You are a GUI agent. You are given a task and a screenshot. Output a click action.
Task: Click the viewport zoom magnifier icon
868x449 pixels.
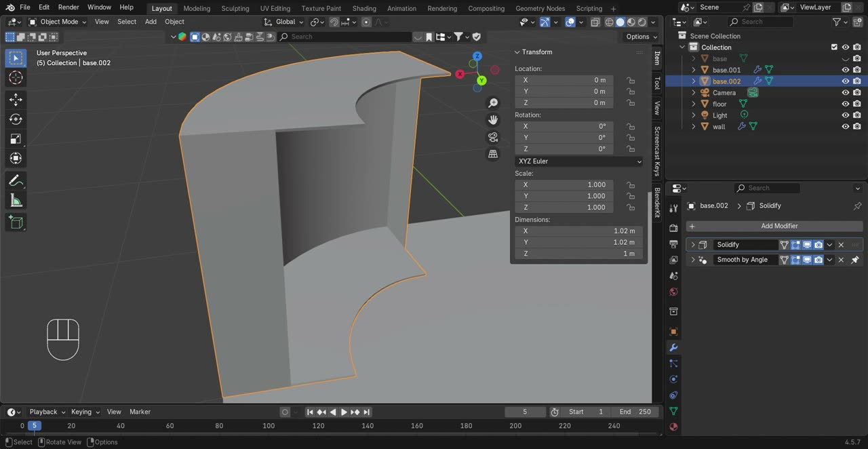pos(493,103)
